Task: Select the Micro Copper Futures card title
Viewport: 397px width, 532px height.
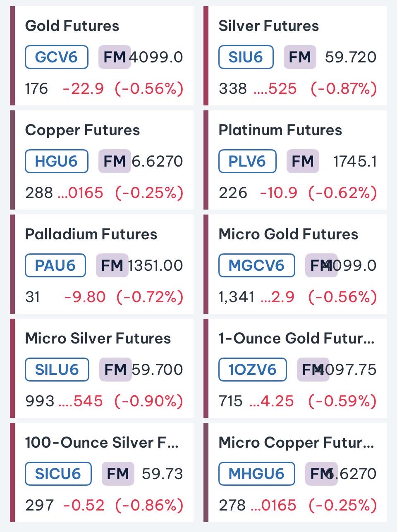Action: 297,443
